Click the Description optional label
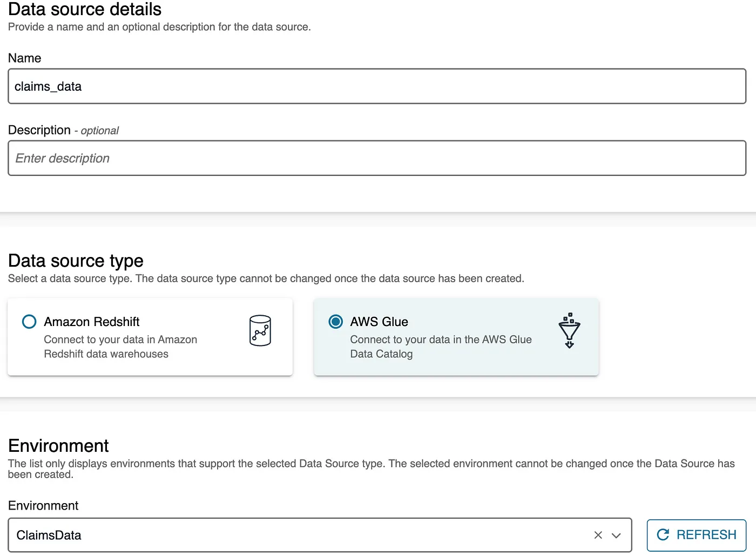 click(x=63, y=130)
